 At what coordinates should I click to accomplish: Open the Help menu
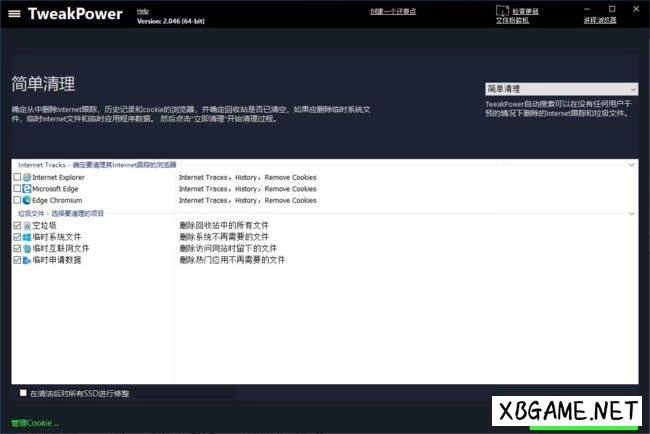click(143, 10)
